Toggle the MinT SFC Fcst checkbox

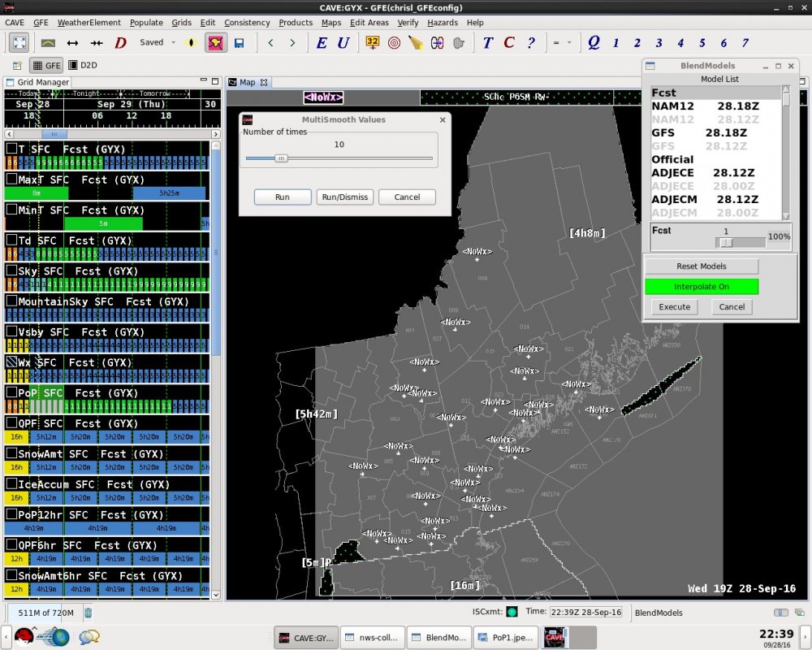11,210
